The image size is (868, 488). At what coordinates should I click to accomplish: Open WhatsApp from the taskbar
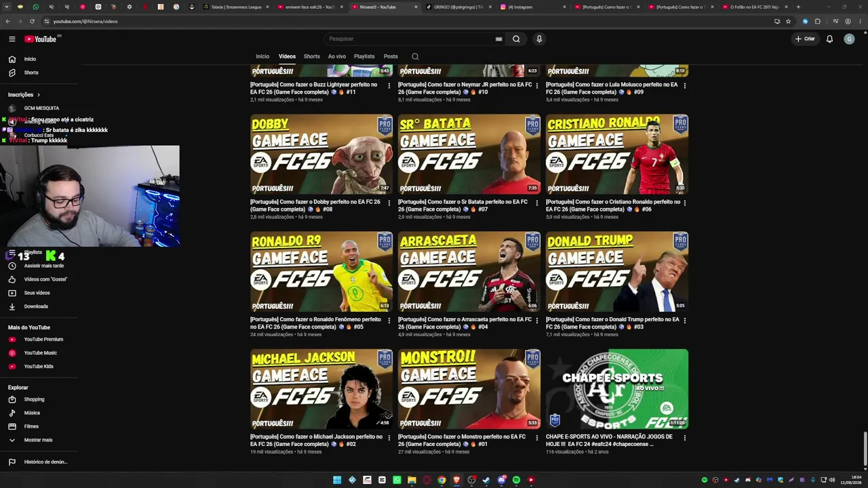click(x=397, y=480)
